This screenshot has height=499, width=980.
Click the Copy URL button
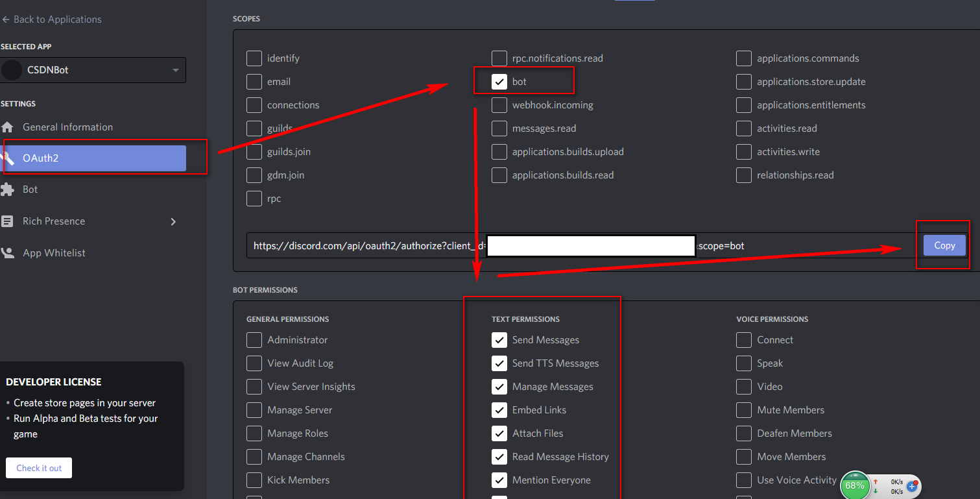tap(944, 245)
